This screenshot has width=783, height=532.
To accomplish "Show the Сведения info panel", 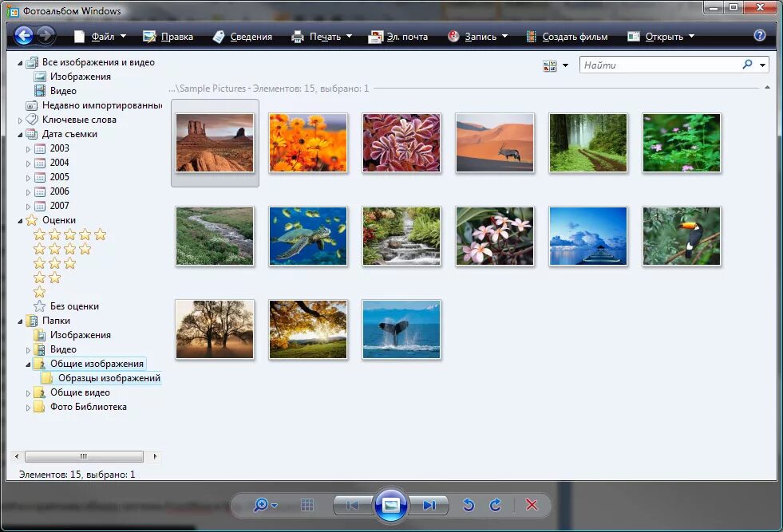I will 243,37.
